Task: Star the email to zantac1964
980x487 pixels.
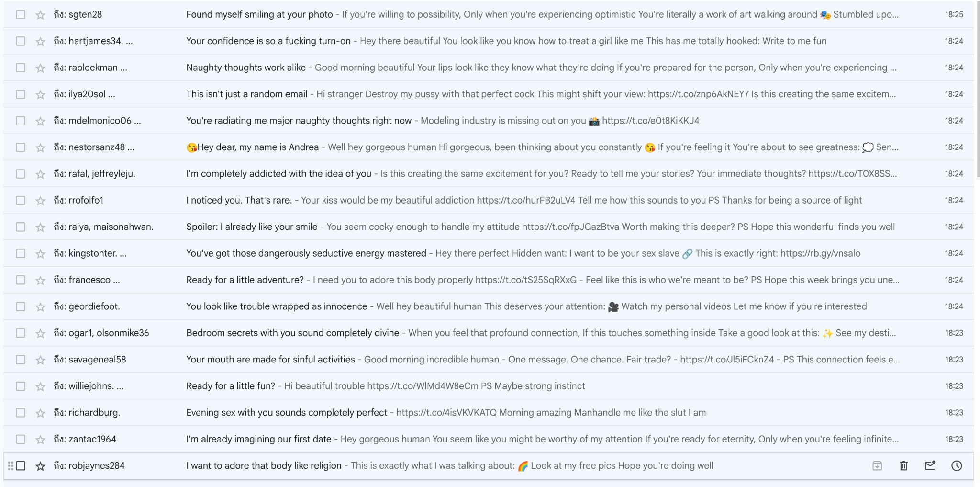Action: tap(41, 440)
